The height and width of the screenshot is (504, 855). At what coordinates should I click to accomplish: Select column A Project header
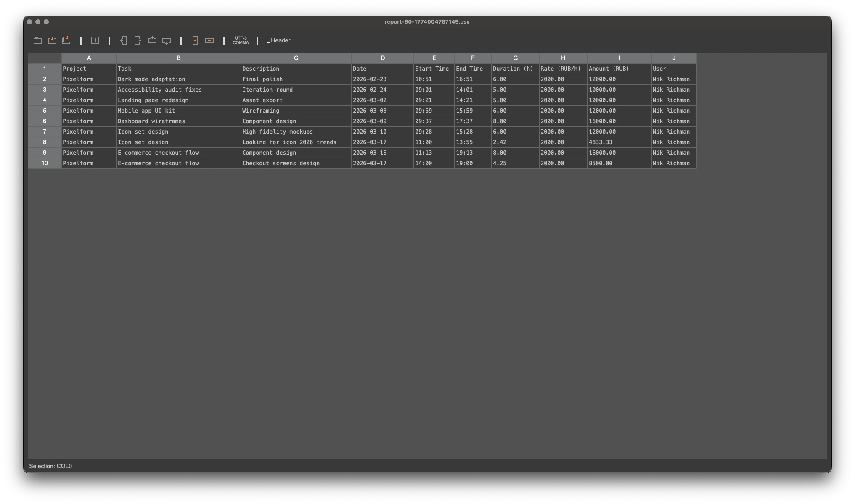point(89,58)
